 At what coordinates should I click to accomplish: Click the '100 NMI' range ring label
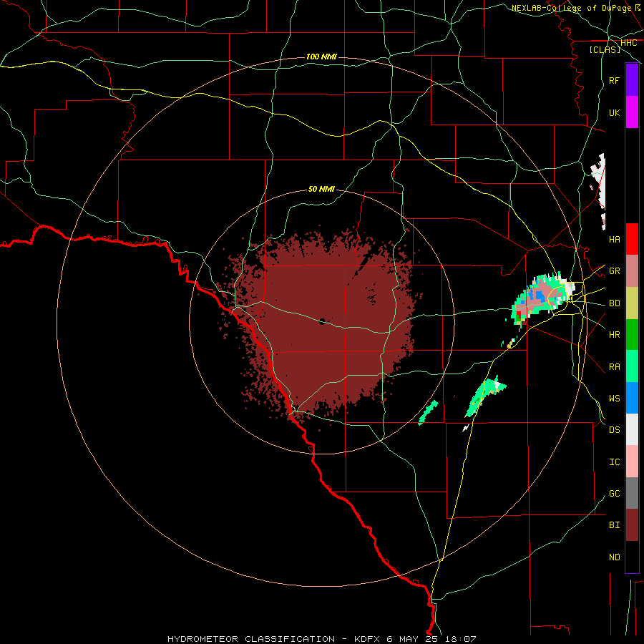pos(321,57)
